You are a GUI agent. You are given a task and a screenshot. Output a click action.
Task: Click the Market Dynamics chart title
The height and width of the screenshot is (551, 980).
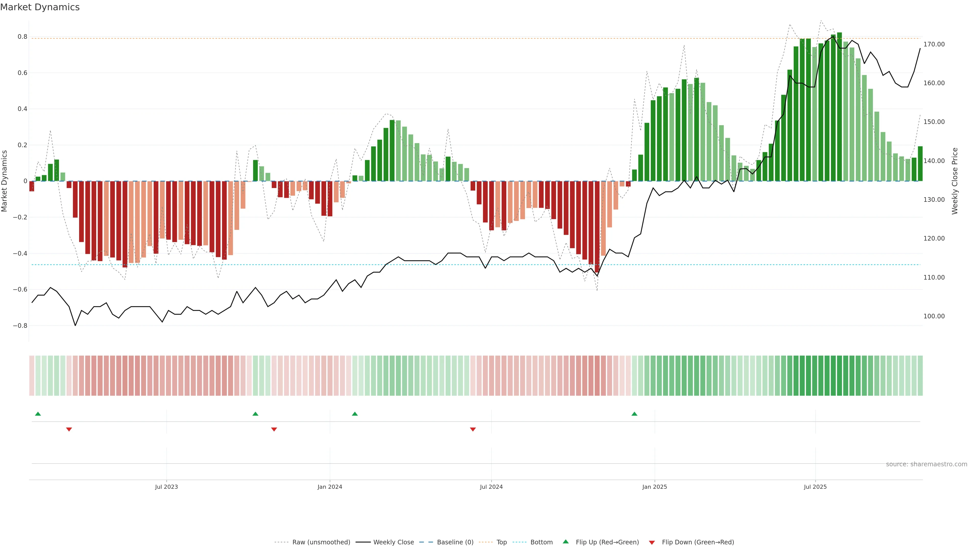(x=40, y=7)
